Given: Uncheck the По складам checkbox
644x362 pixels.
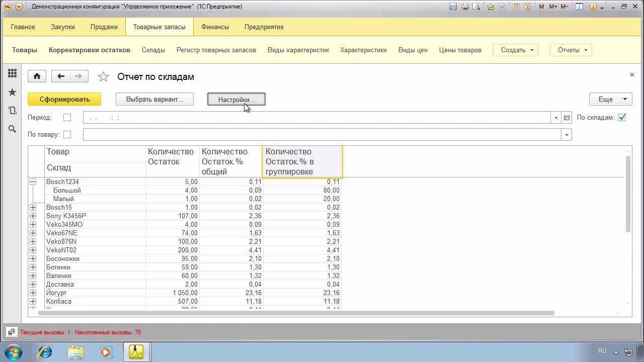Looking at the screenshot, I should [622, 118].
